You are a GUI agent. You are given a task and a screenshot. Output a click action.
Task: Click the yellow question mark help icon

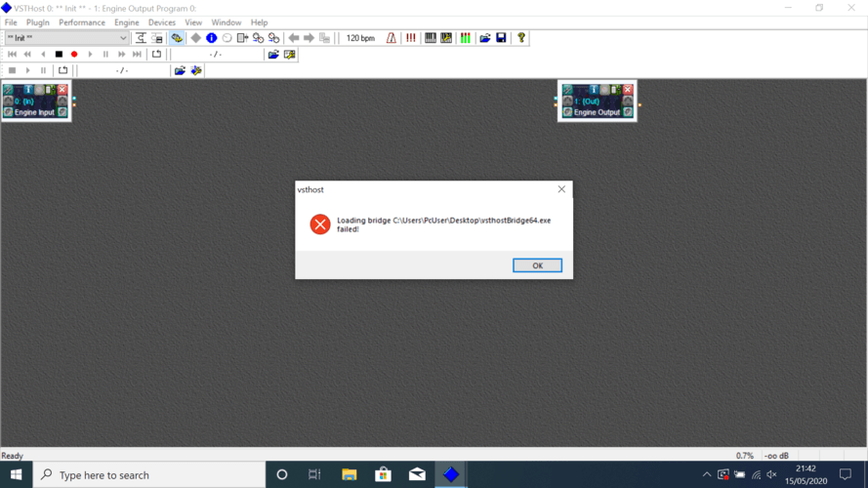pyautogui.click(x=521, y=38)
